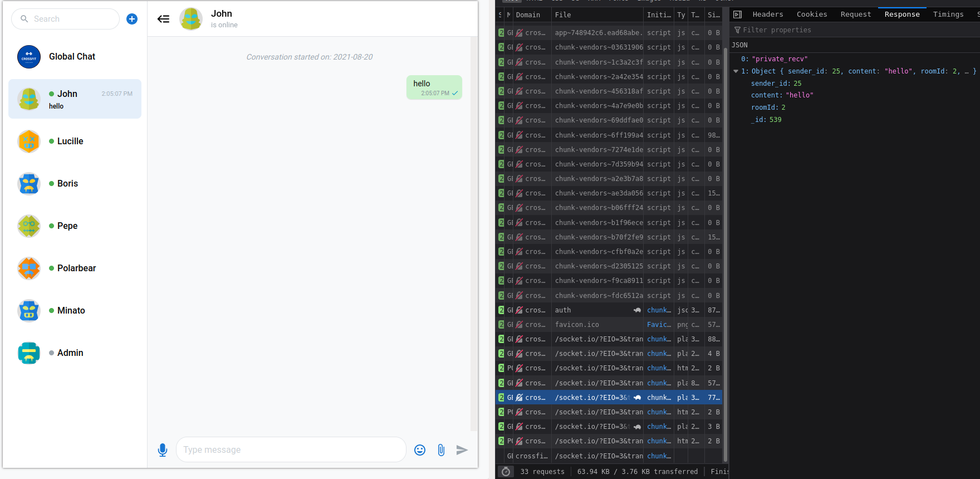The image size is (980, 479).
Task: Click the back arrow menu icon
Action: tap(163, 19)
